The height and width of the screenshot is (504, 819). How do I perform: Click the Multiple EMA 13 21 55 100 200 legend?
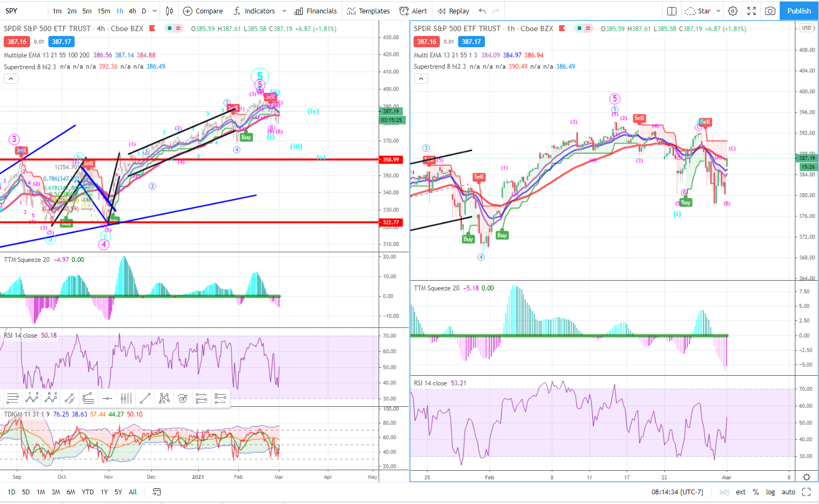pos(47,55)
